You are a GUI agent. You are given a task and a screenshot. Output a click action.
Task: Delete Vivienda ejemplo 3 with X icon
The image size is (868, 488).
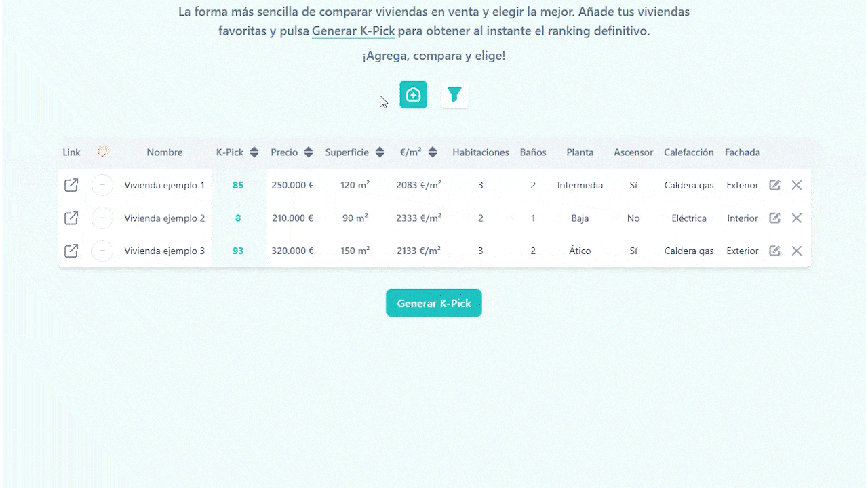click(x=797, y=251)
